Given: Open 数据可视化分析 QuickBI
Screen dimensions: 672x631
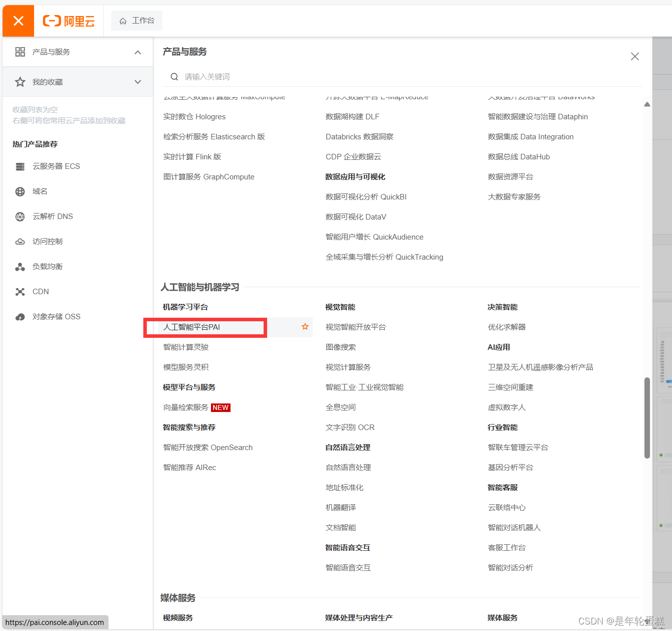Looking at the screenshot, I should (366, 197).
